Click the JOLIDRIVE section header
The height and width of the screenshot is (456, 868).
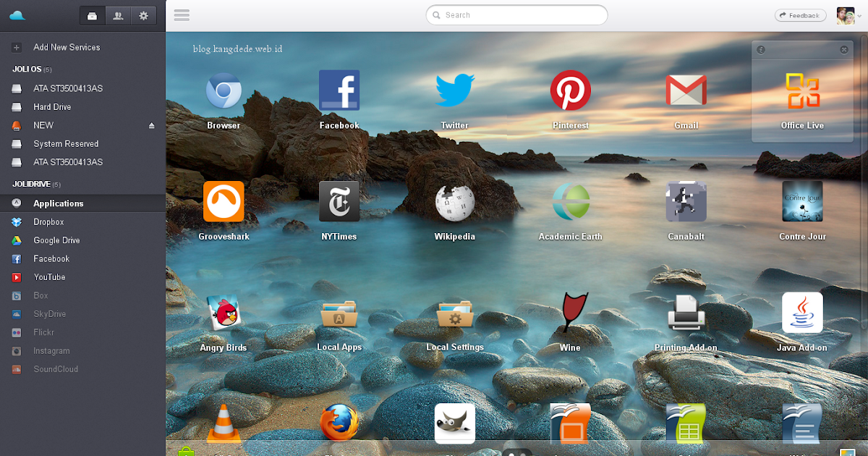point(36,185)
